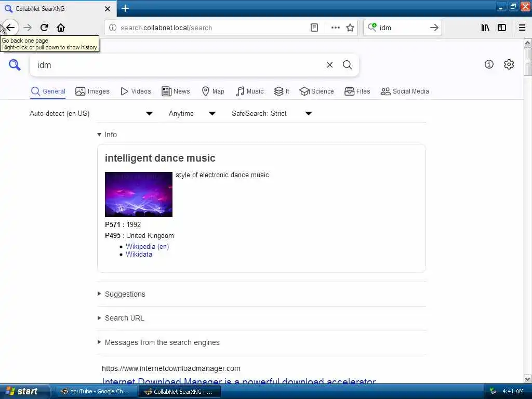Expand Messages from the search engines
This screenshot has height=399, width=532.
tap(158, 342)
